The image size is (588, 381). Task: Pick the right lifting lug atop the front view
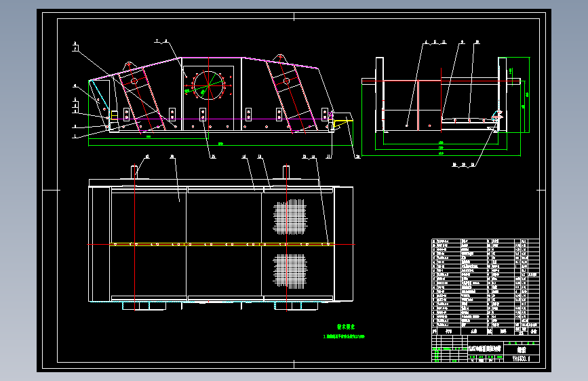coord(279,58)
